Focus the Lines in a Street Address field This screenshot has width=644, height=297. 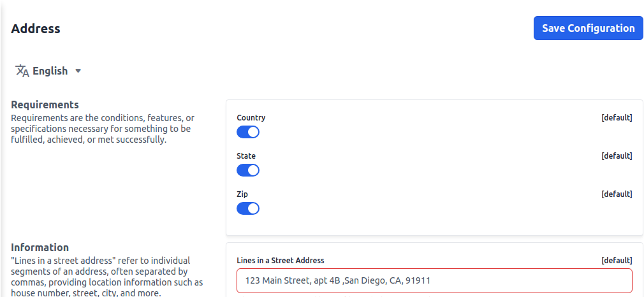pos(434,280)
